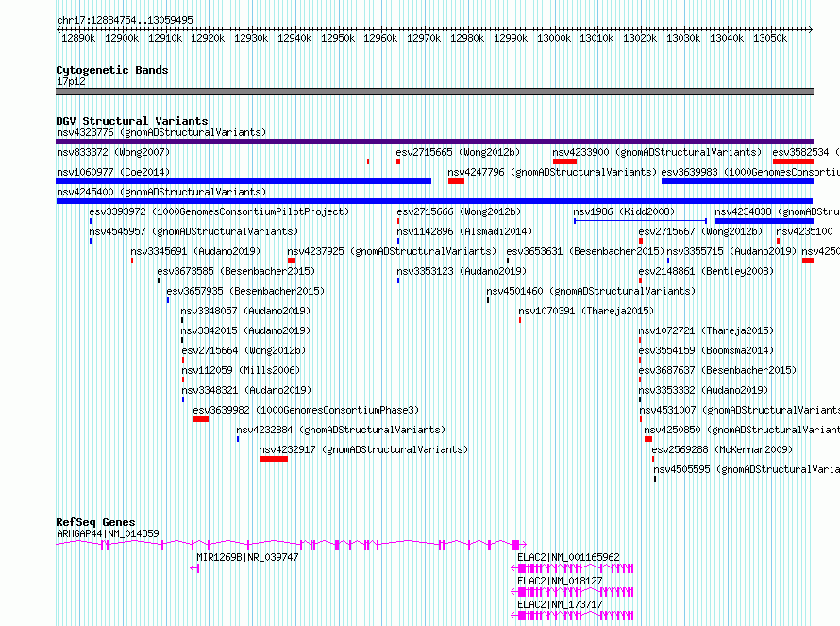Click esv3673585 (Besenbacher2015) label
The image size is (840, 626).
(x=236, y=271)
